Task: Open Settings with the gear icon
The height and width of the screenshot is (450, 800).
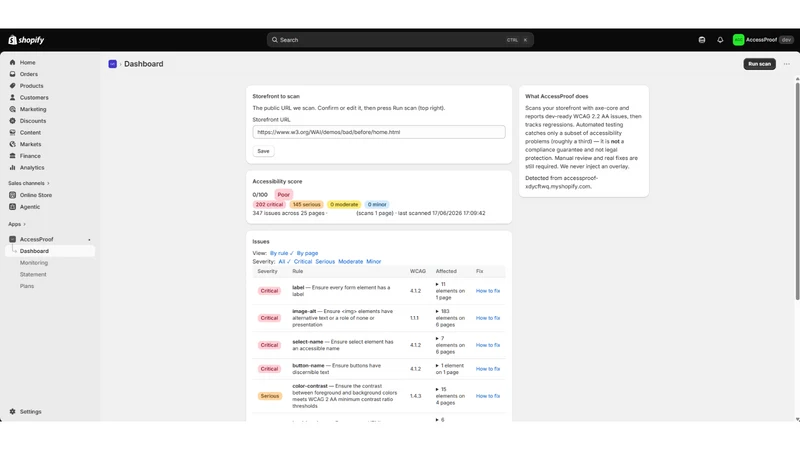Action: (26, 412)
